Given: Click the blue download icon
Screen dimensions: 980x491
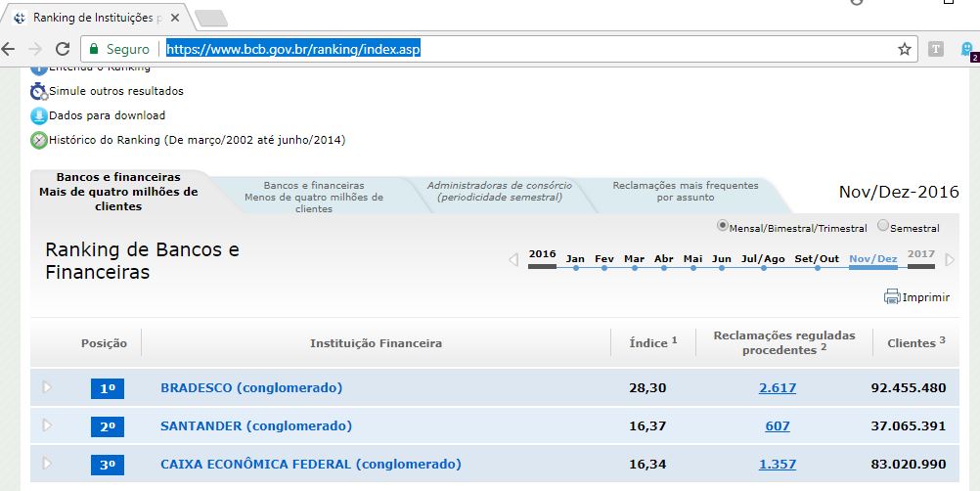Looking at the screenshot, I should click(39, 115).
